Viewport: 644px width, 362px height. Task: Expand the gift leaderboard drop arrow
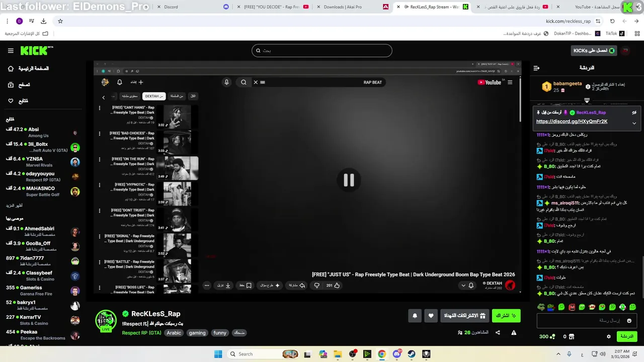pos(587,101)
